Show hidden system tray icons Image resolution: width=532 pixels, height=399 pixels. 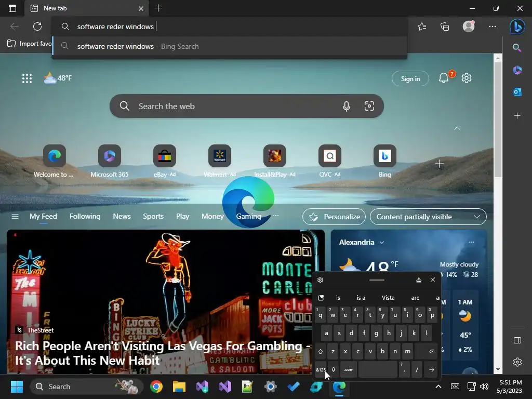pos(438,387)
